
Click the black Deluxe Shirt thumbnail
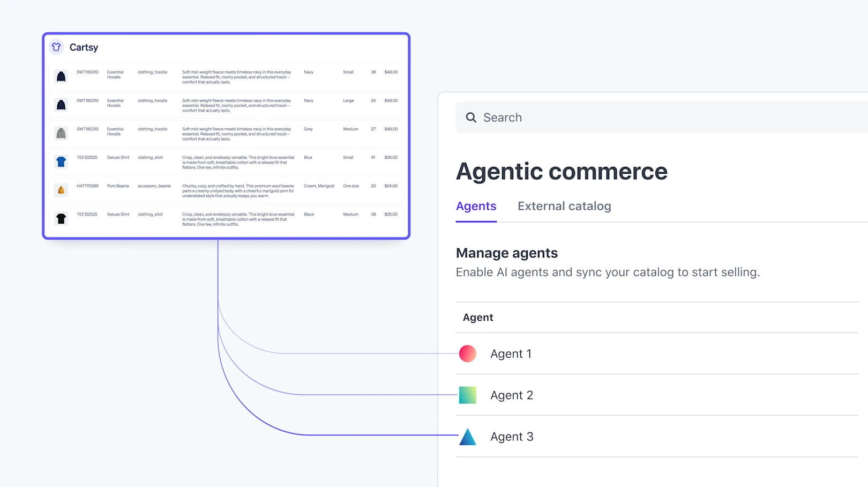(x=61, y=218)
